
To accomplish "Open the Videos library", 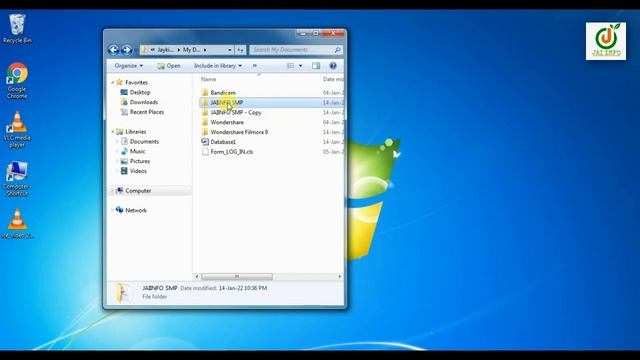I will click(138, 171).
